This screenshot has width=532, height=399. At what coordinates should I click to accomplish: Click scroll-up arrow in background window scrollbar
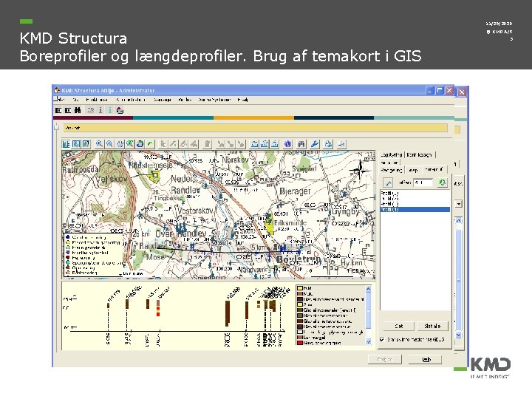click(458, 220)
